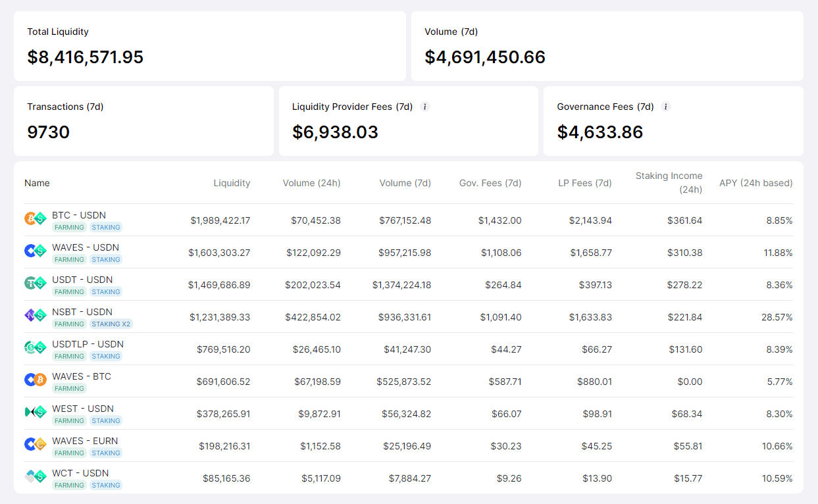This screenshot has height=504, width=818.
Task: Click WAVES - USDN gov fees $1,108.06
Action: click(x=501, y=253)
